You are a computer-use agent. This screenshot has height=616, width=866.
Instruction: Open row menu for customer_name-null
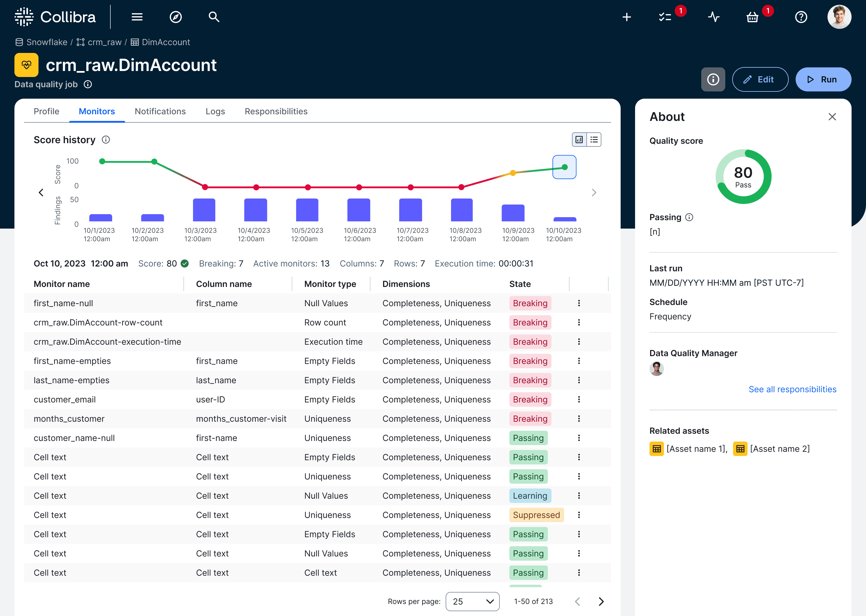click(579, 438)
